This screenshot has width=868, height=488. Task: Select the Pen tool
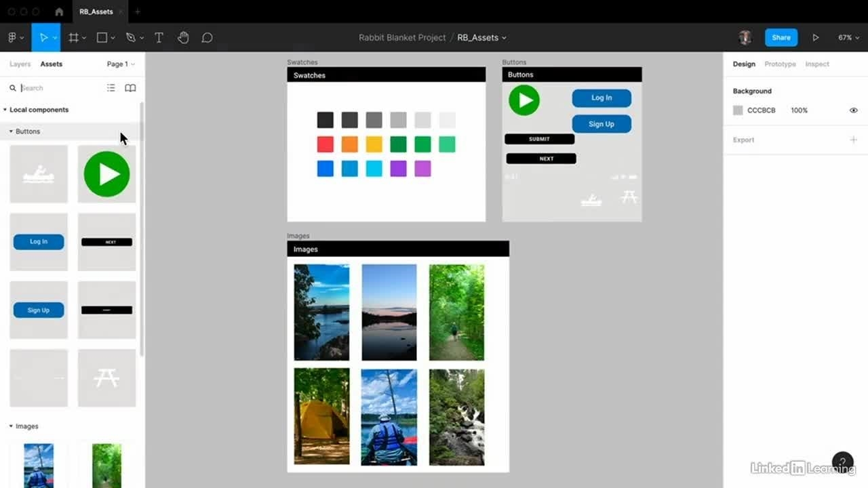[x=131, y=38]
